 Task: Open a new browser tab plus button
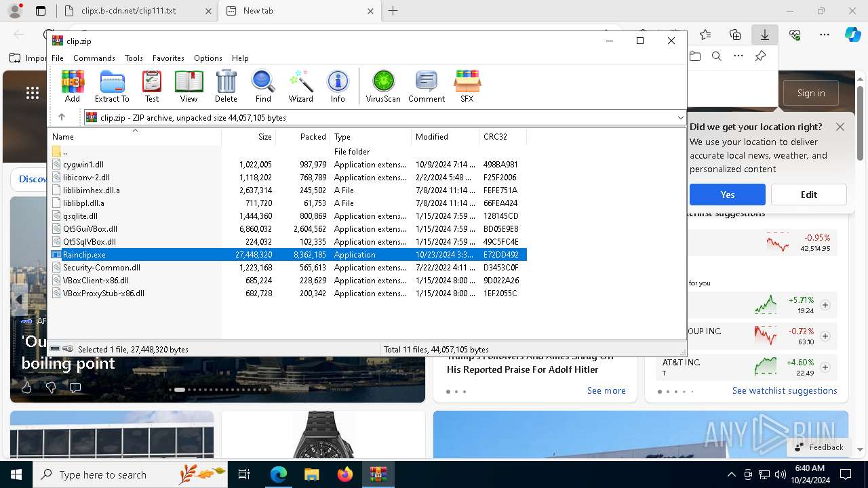(393, 11)
